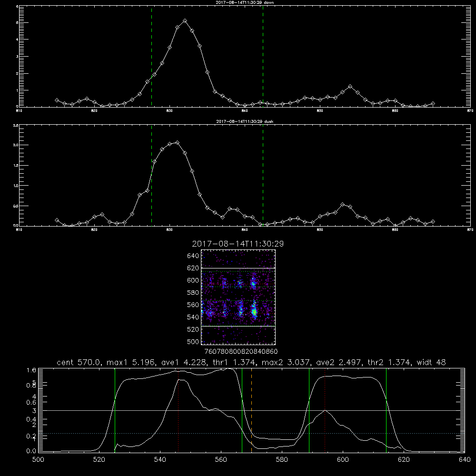Click y-axis label 560 beside the spectrogram image
This screenshot has height=476, width=476.
193,305
